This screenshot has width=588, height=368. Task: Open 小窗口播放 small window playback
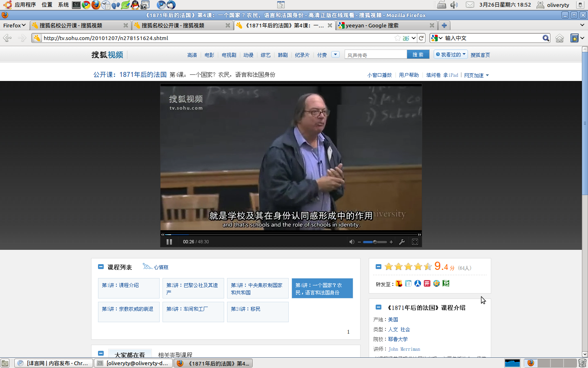(x=379, y=75)
